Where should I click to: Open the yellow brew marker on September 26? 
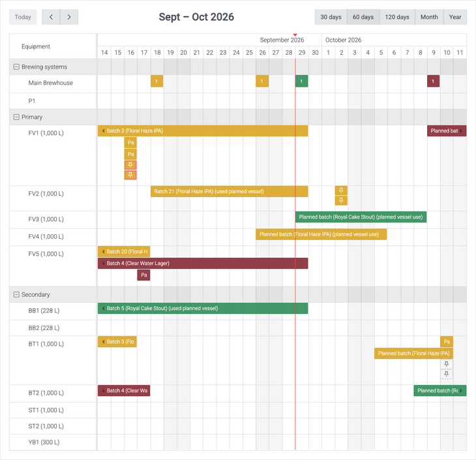click(x=262, y=81)
